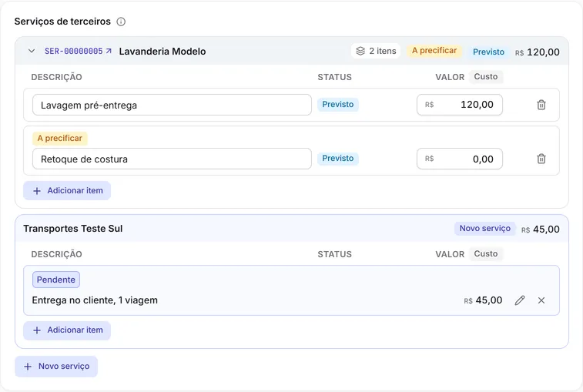Click the info icon beside Serviços de terceiros
Screen dimensions: 583x392
click(121, 22)
